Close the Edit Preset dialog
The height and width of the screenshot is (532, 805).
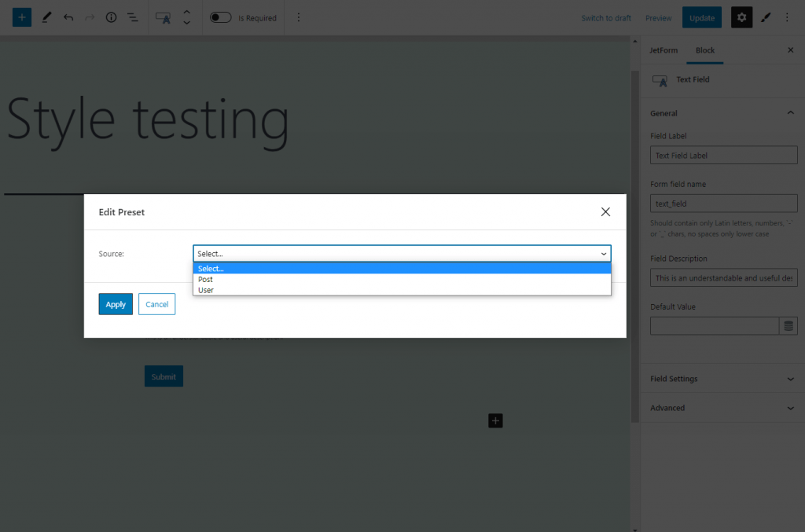click(x=605, y=212)
